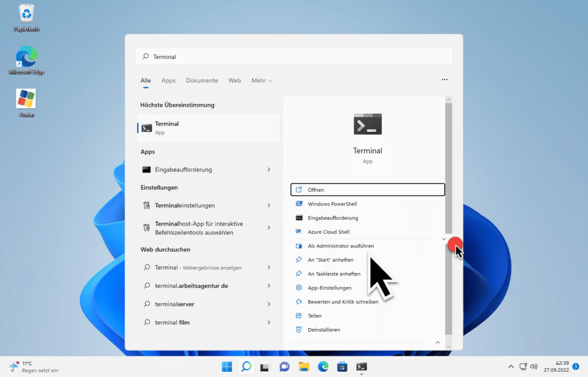The height and width of the screenshot is (377, 588).
Task: Open Recycle Bin Papierkorb desktop icon
Action: pyautogui.click(x=26, y=18)
